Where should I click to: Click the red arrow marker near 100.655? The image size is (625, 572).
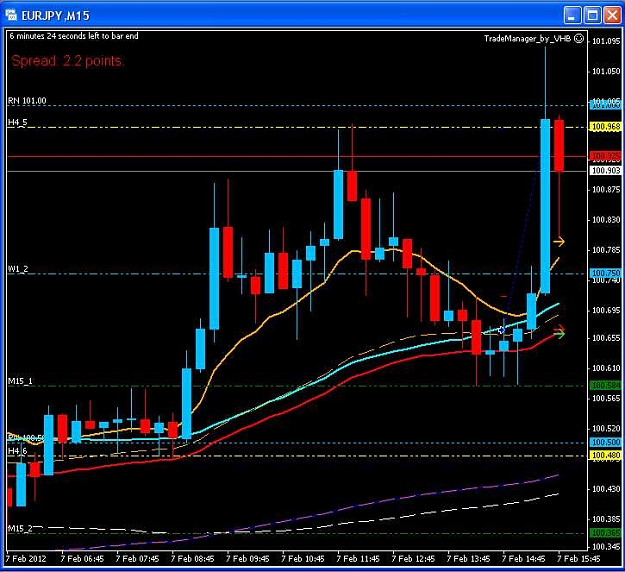click(560, 328)
